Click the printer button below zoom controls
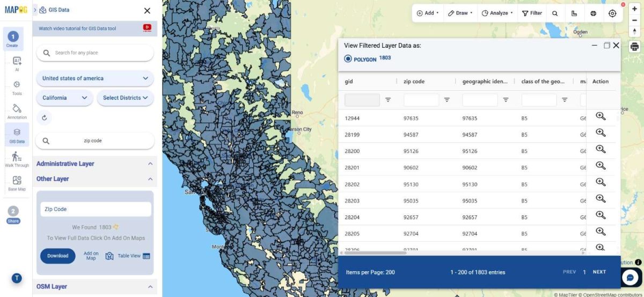The image size is (644, 297). click(635, 47)
